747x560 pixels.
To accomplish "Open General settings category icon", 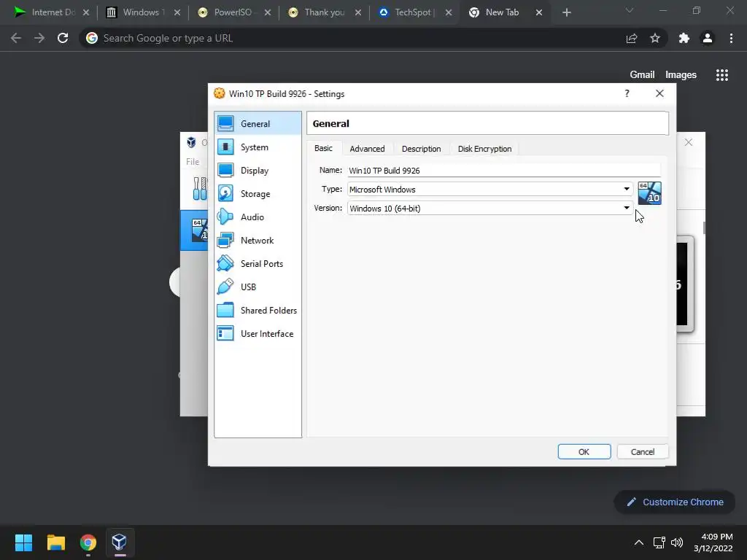I will [x=225, y=123].
